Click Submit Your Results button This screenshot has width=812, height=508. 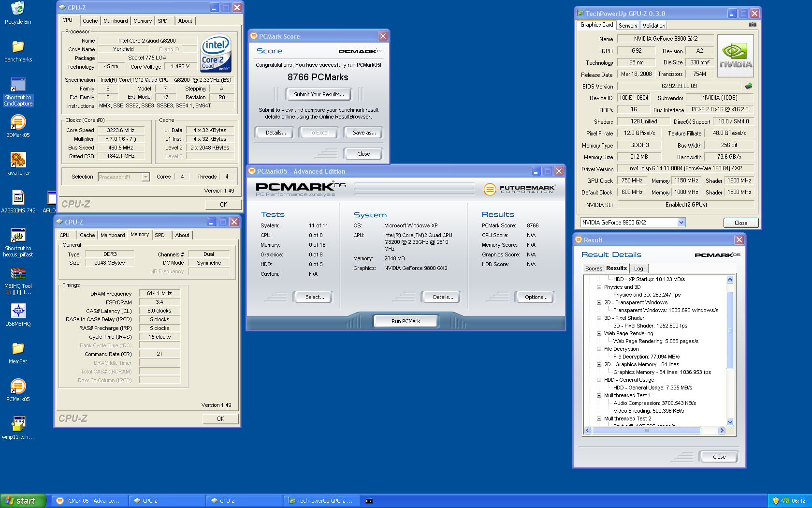pos(319,94)
